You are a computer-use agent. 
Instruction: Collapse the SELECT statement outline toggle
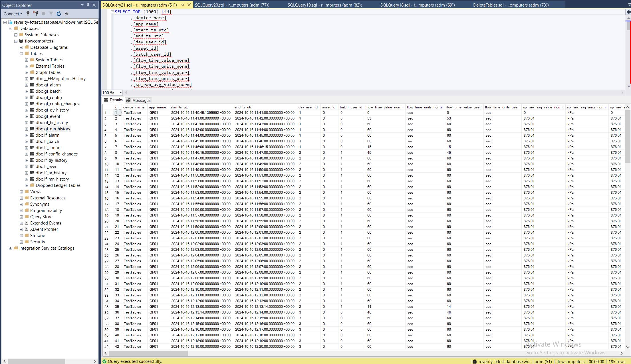pos(112,12)
